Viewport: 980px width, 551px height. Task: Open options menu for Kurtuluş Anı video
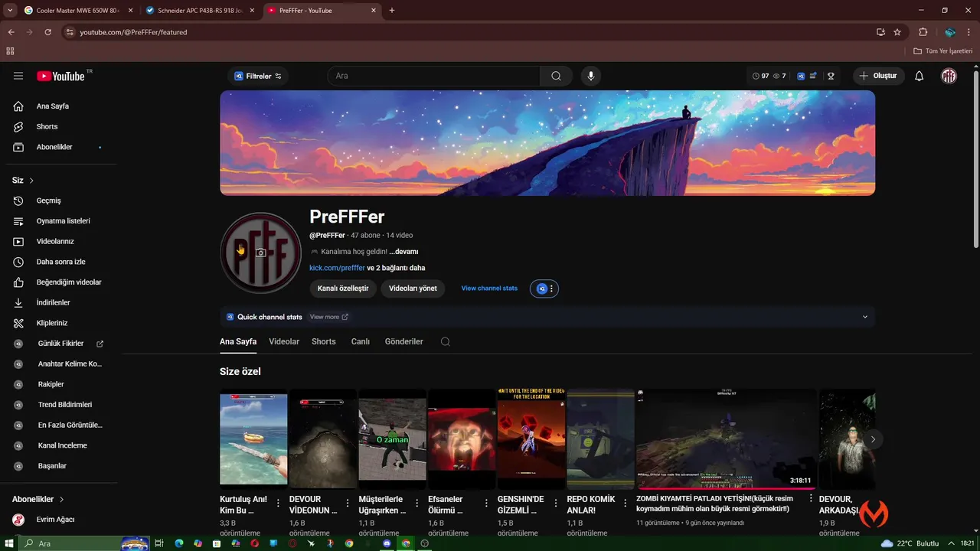pos(278,504)
